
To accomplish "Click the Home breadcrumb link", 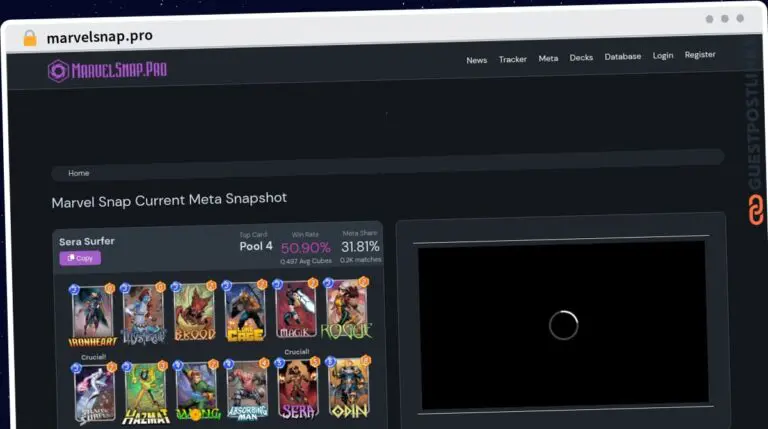I will (79, 173).
